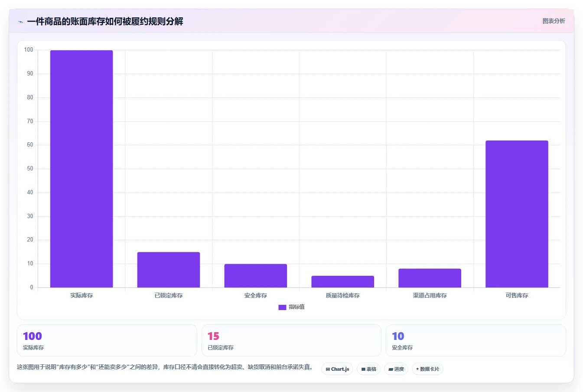Click the description text starting 这张图用于说明
Viewport: 583px width, 392px height.
coord(165,367)
